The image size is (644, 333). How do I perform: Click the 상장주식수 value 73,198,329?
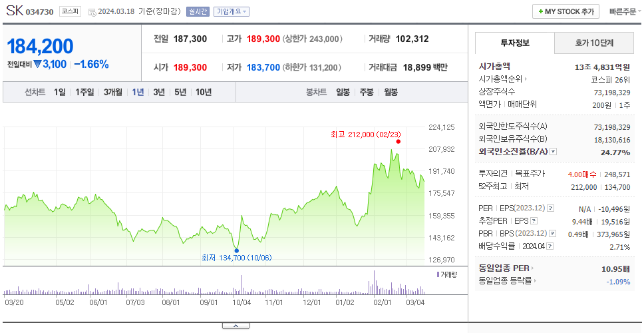612,92
